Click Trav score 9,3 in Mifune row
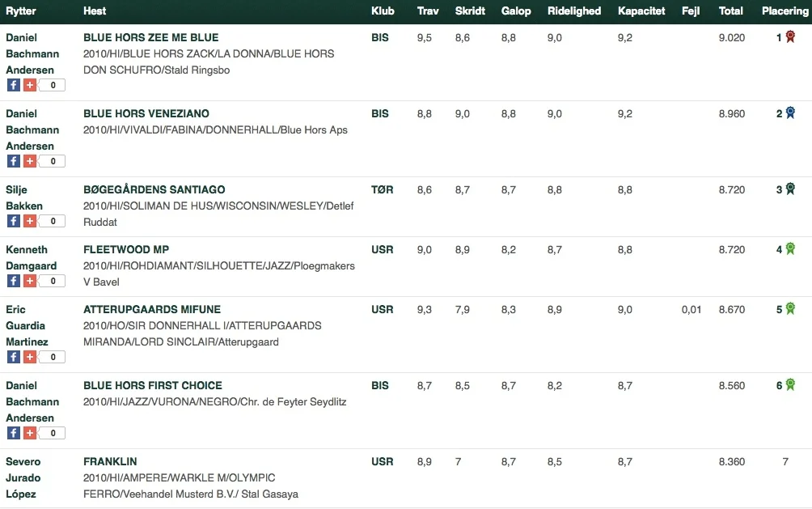812x509 pixels. coord(424,309)
